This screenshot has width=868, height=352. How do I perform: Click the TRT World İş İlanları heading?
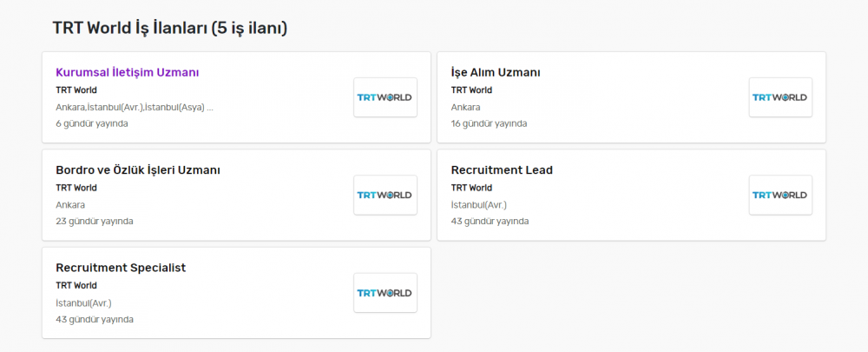click(x=170, y=29)
